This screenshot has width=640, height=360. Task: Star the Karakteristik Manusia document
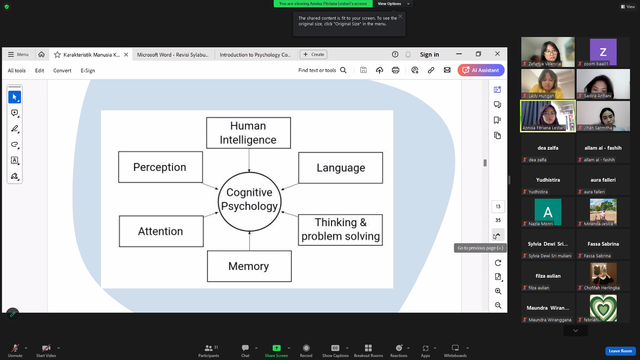pos(58,55)
